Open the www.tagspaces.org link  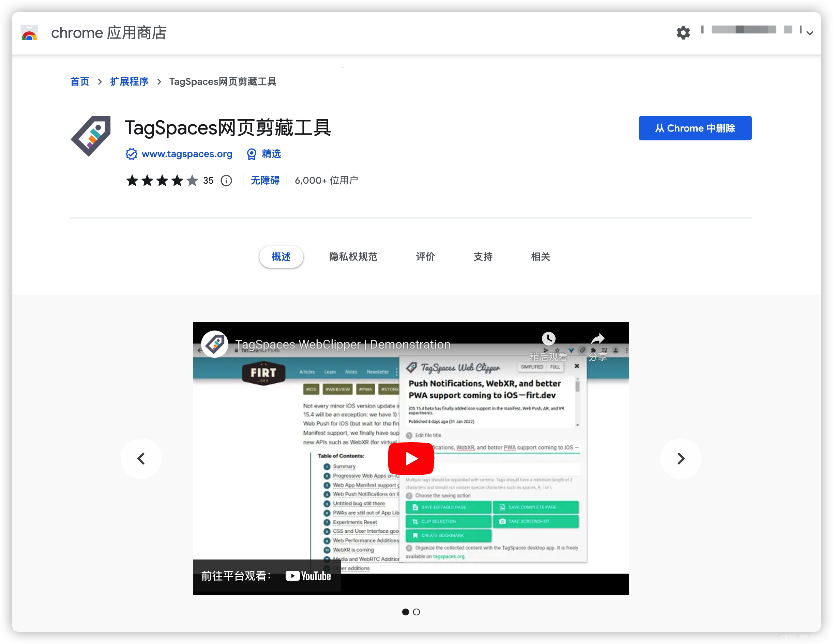(187, 154)
